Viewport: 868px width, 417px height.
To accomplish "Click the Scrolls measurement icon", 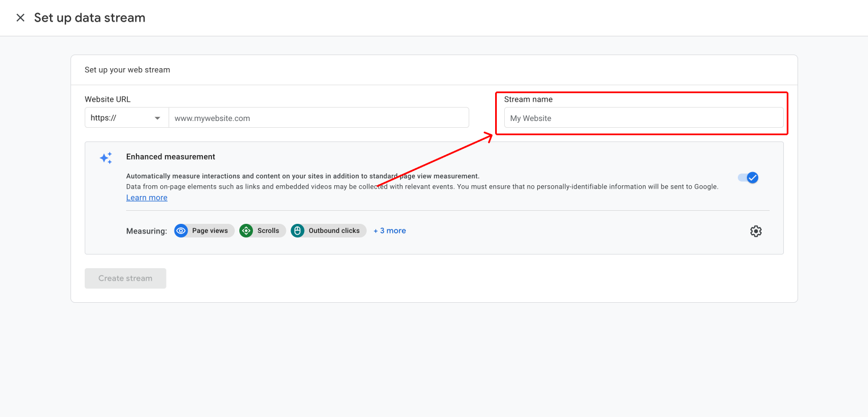I will [246, 231].
